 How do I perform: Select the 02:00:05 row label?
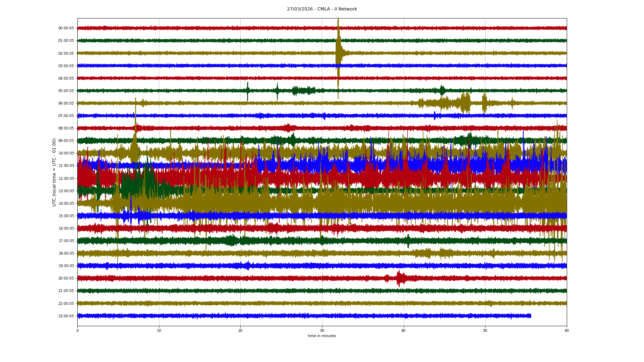tap(66, 53)
